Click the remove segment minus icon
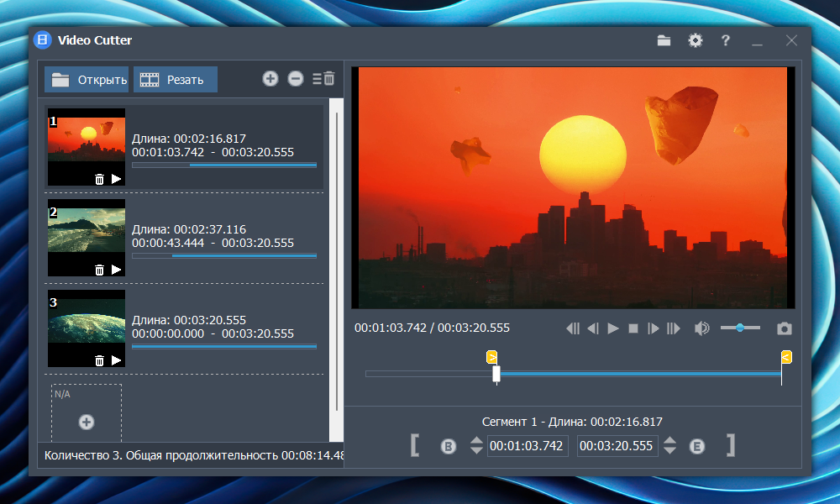This screenshot has height=504, width=840. [296, 78]
